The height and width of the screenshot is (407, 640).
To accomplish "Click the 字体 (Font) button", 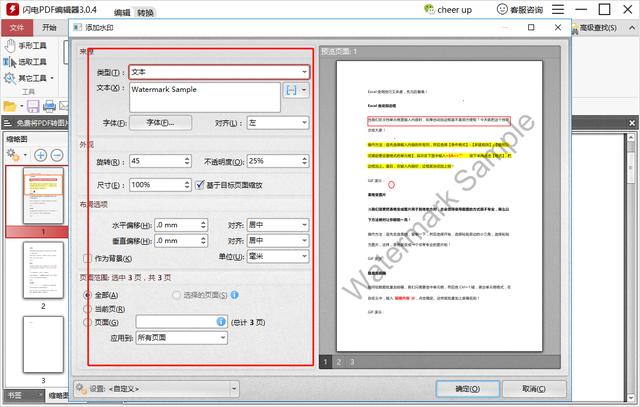I will tap(161, 122).
